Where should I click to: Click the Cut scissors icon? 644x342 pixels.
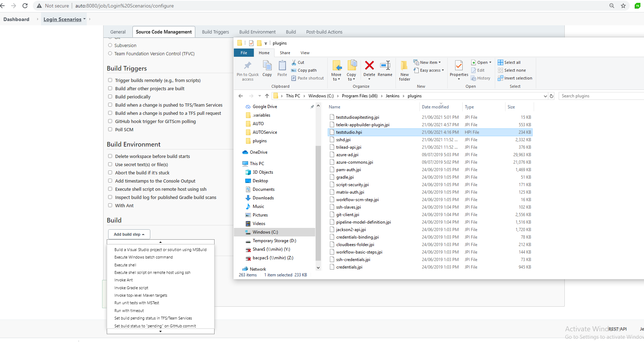tap(294, 62)
